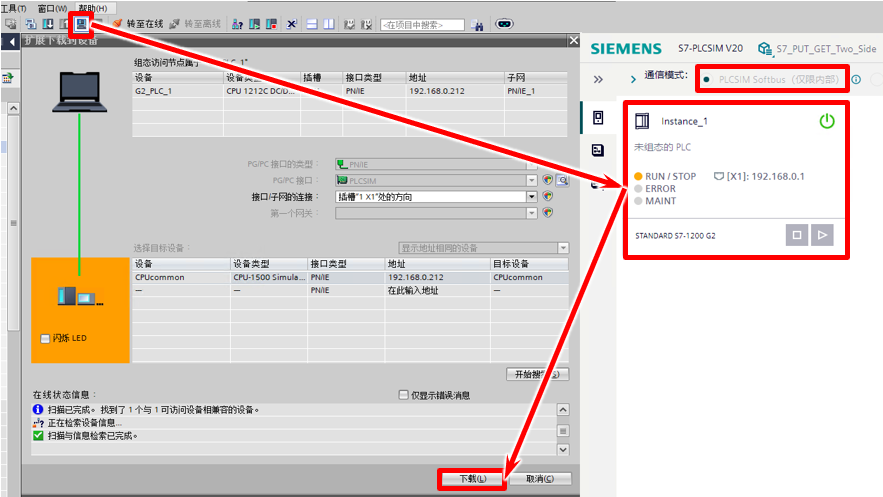Image resolution: width=883 pixels, height=497 pixels.
Task: Click magnifier search icon beside PLCSIM interface
Action: click(562, 180)
